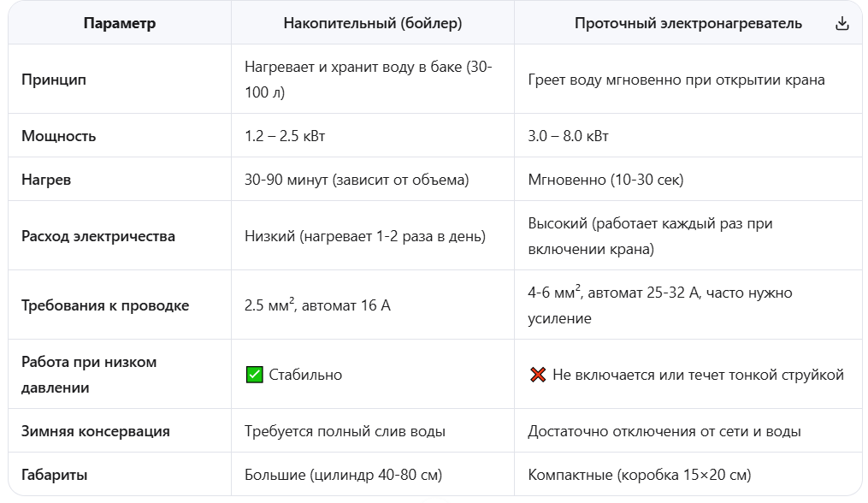Click the Зимняя консервация row label
Viewport: 868px width, 503px height.
click(x=96, y=431)
